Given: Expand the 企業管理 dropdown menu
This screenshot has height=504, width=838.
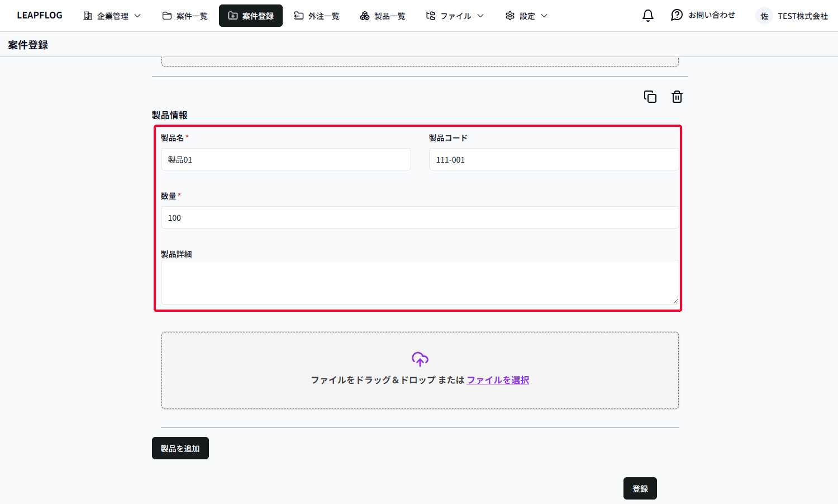Looking at the screenshot, I should point(112,16).
